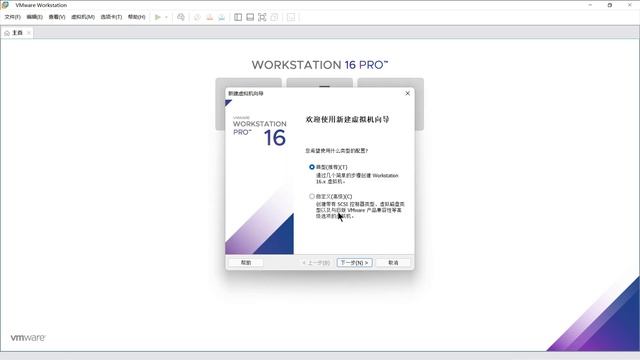Power on the VM with green play icon
The image size is (640, 360).
pyautogui.click(x=158, y=17)
